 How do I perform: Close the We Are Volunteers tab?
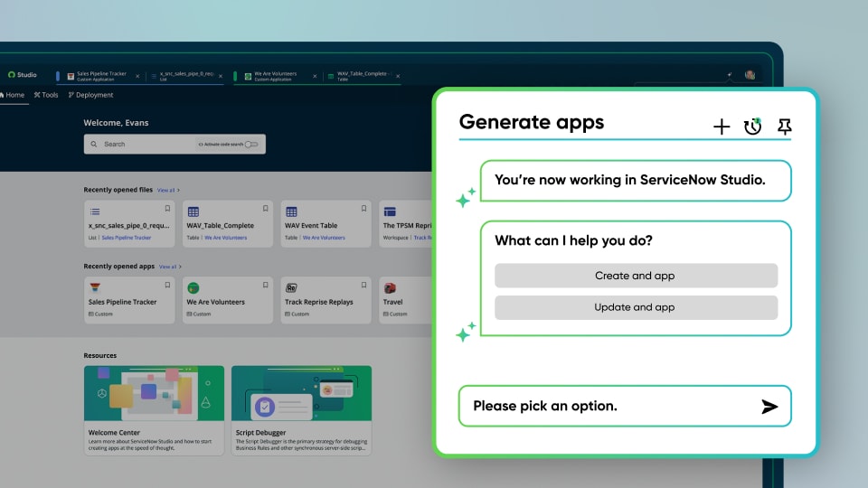pos(315,76)
